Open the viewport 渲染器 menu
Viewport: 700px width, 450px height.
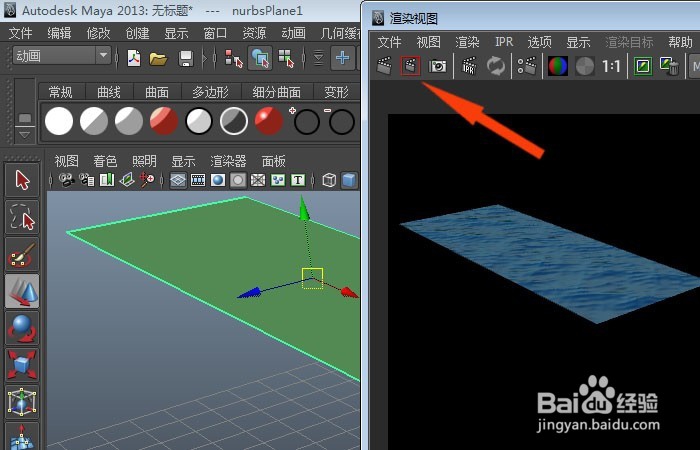pyautogui.click(x=228, y=161)
